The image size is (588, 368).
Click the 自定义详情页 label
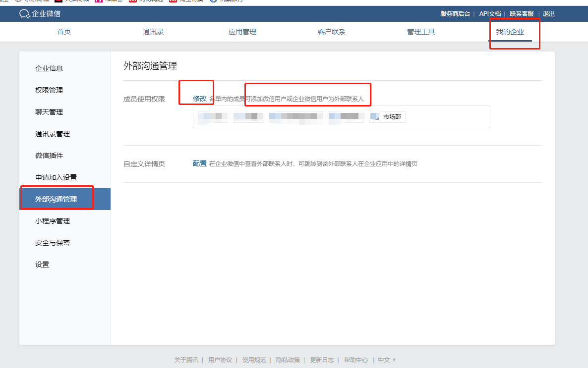click(144, 164)
